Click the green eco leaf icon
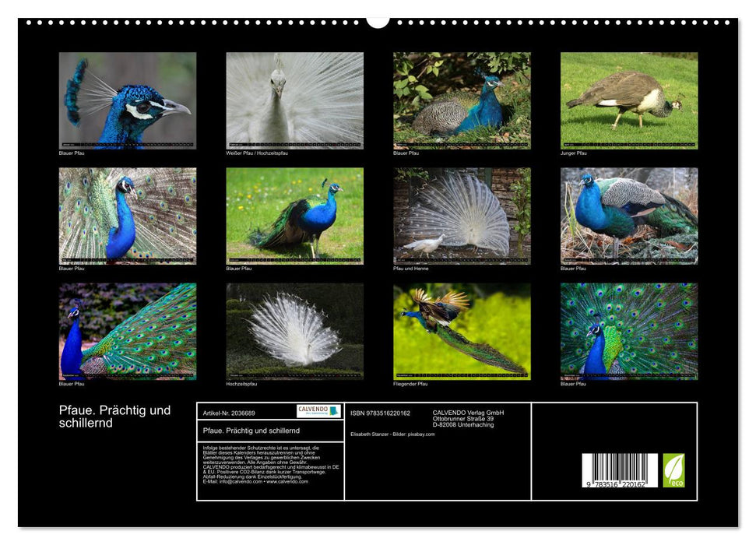Image resolution: width=756 pixels, height=545 pixels. (x=673, y=470)
